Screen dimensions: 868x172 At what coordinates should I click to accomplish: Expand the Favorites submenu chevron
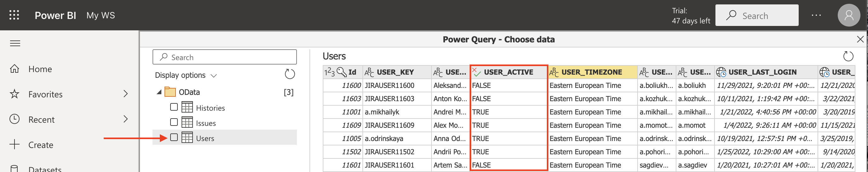(126, 94)
